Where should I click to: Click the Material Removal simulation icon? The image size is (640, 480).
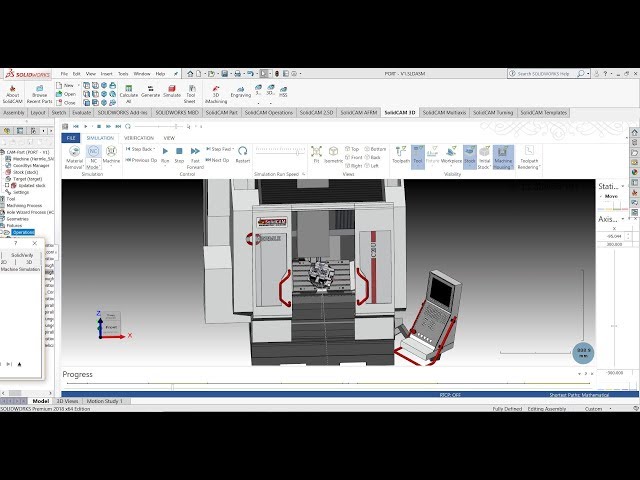(x=74, y=157)
